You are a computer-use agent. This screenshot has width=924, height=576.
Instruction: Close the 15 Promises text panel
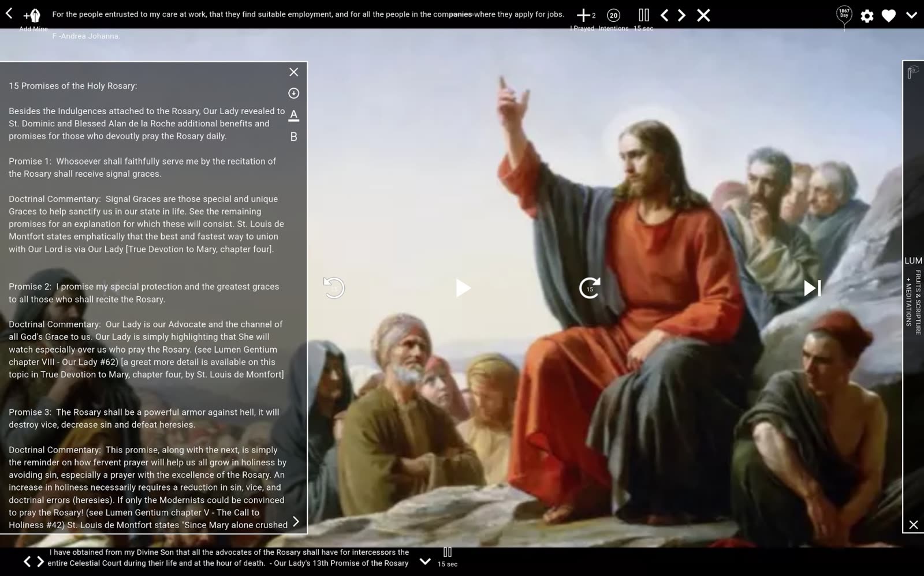pos(293,72)
